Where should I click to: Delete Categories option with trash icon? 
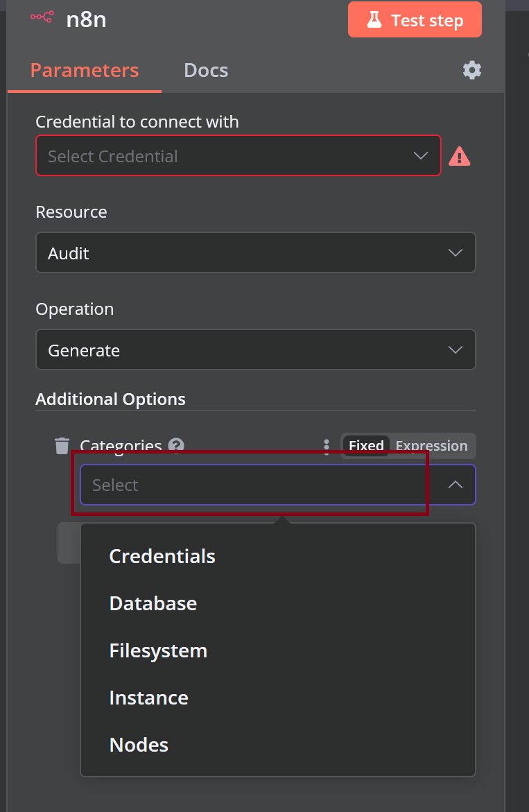coord(62,445)
